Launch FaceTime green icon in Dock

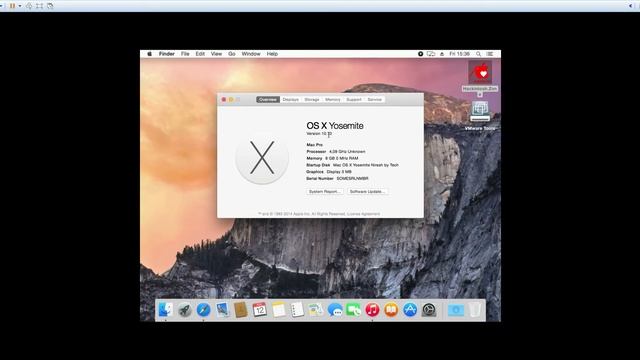point(353,310)
